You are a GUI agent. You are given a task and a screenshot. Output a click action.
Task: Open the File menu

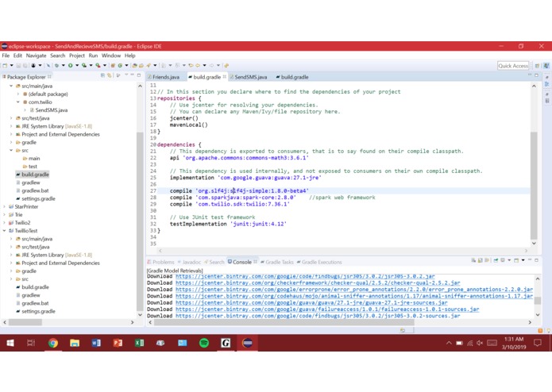(6, 56)
